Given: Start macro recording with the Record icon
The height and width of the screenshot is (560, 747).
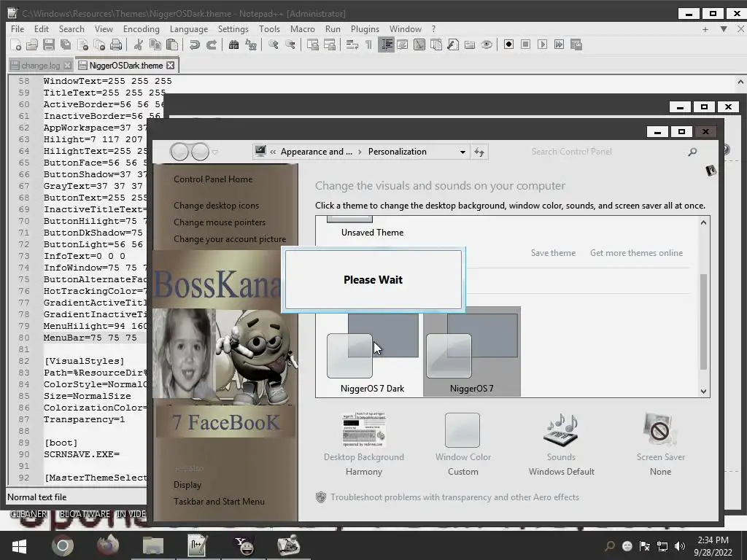Looking at the screenshot, I should (x=508, y=44).
